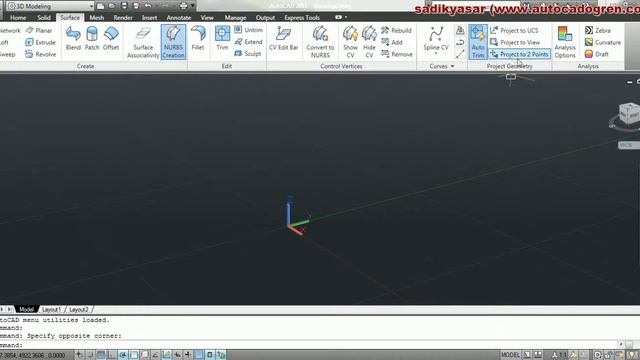Open the ribbon minimize options arrow
Screen dimensions: 640x360
coord(346,17)
